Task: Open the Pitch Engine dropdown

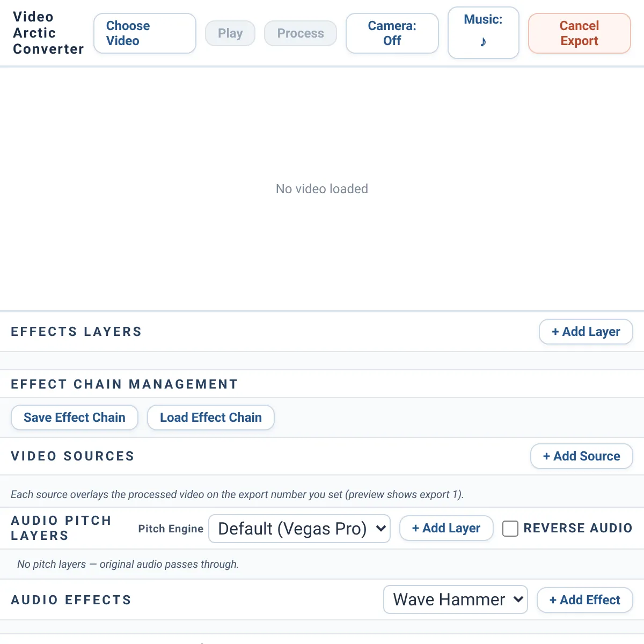Action: (299, 529)
